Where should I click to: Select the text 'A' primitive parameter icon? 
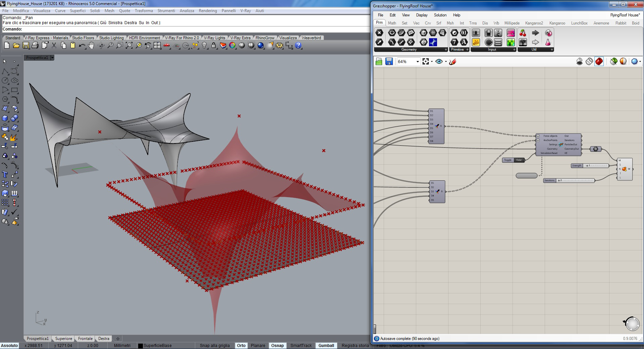click(464, 42)
